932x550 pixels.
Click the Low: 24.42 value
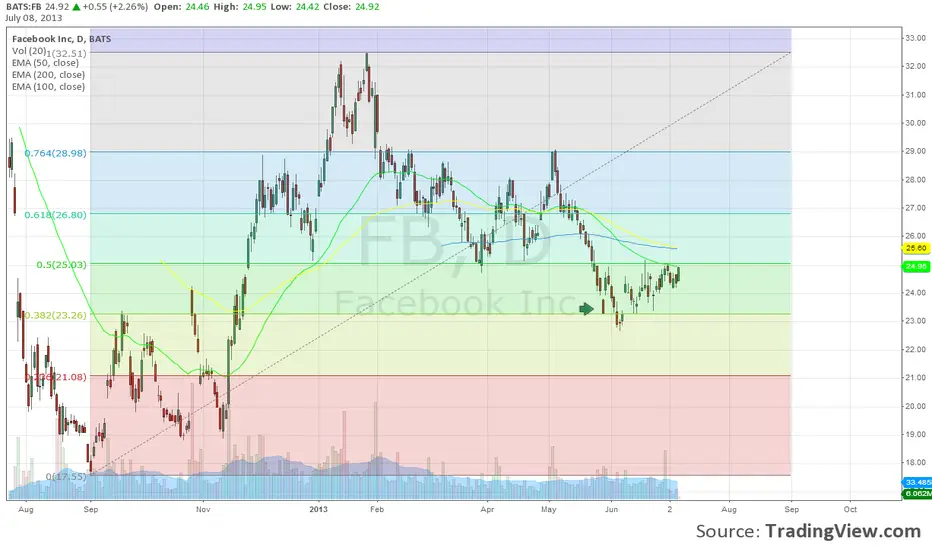tap(297, 7)
